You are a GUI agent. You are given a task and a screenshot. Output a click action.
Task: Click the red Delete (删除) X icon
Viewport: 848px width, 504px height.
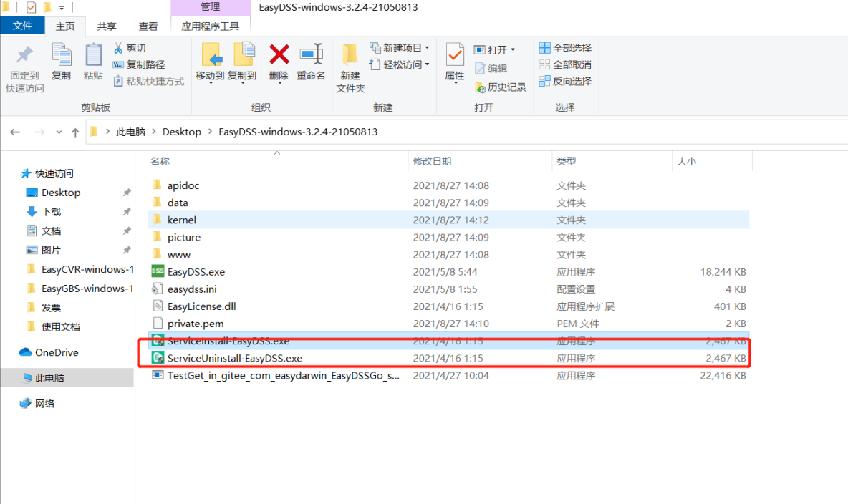(x=279, y=54)
